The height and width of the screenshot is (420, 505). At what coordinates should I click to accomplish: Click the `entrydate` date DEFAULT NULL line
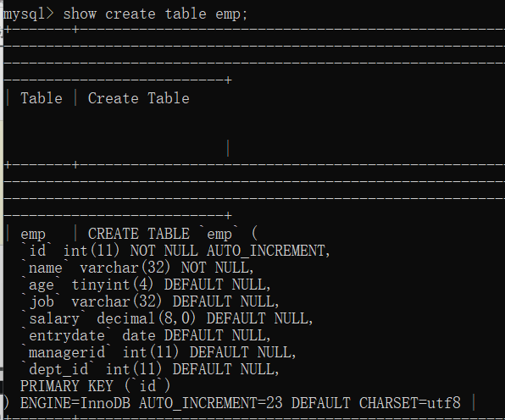146,335
